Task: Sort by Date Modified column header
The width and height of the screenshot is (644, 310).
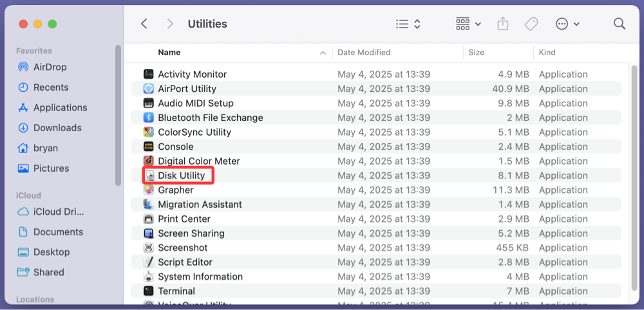Action: click(x=364, y=53)
